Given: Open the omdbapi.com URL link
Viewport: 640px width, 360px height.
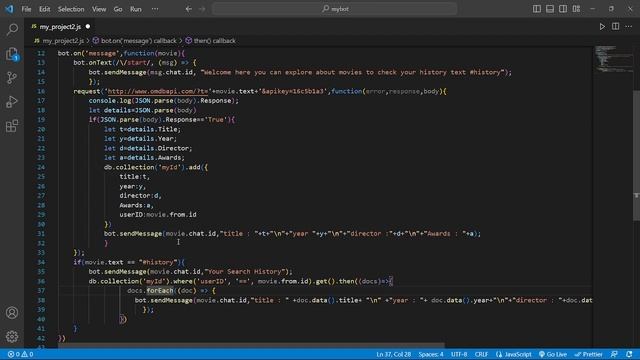Looking at the screenshot, I should coord(158,91).
